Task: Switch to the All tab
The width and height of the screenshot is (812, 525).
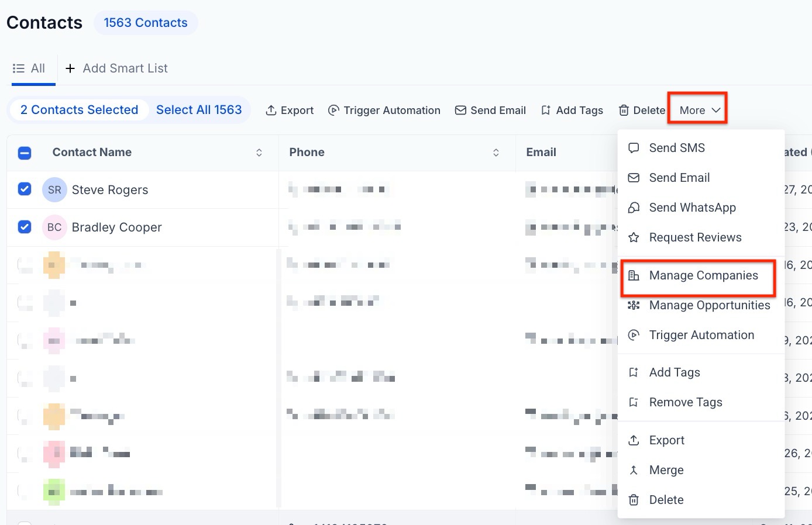Action: pos(29,68)
